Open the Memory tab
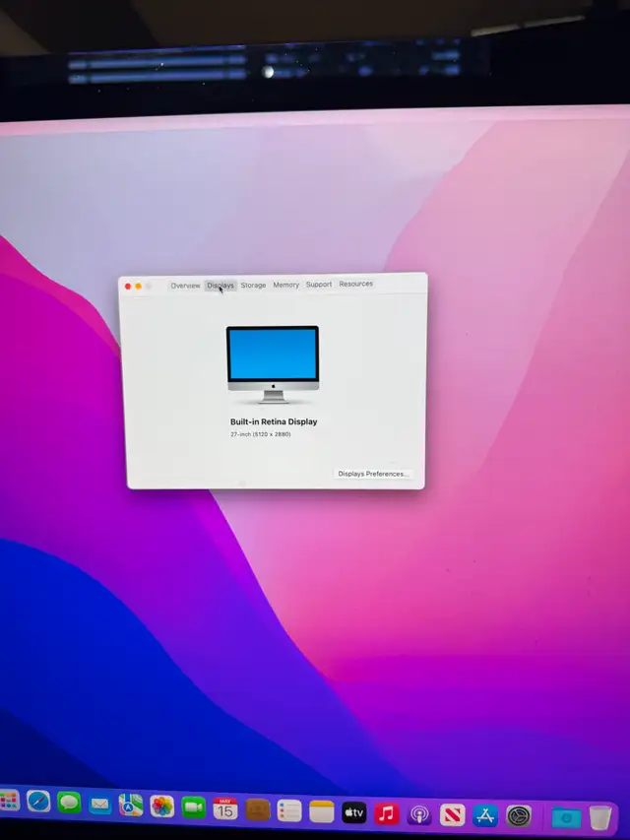Image resolution: width=630 pixels, height=840 pixels. [x=286, y=285]
